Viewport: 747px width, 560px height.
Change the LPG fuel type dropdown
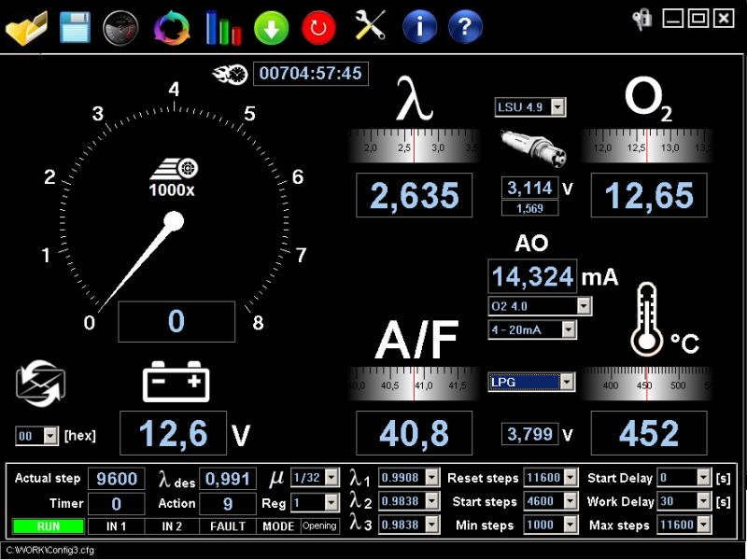pyautogui.click(x=532, y=382)
